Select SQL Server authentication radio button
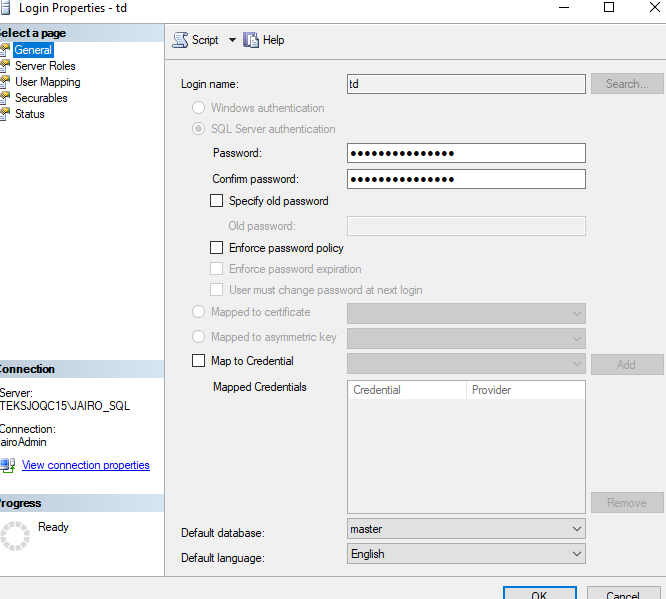 [x=198, y=129]
